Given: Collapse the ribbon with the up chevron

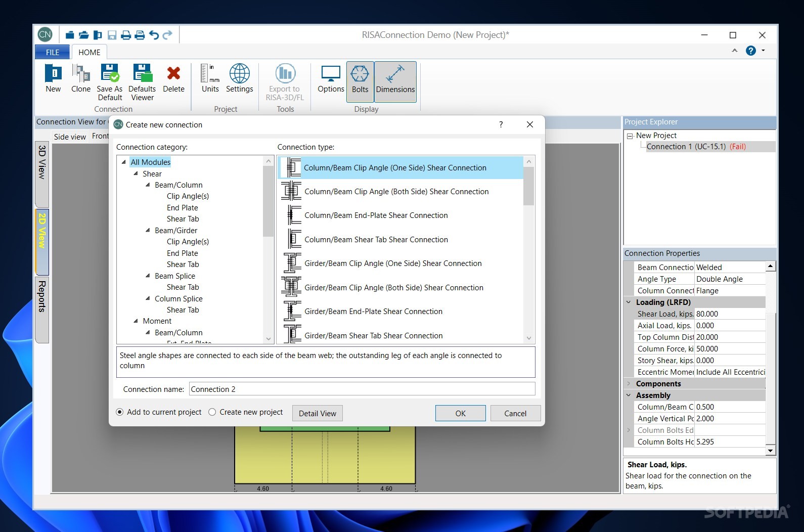Looking at the screenshot, I should coord(735,51).
